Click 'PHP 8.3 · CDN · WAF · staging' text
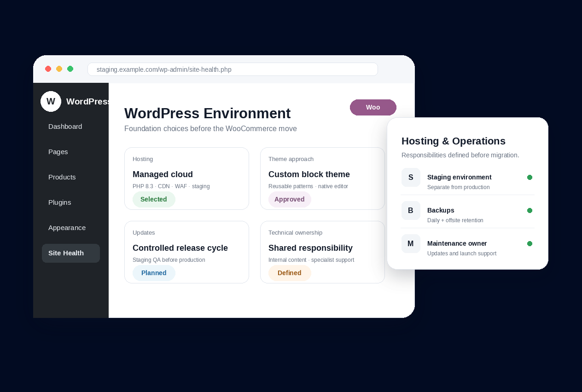The width and height of the screenshot is (582, 392). tap(171, 186)
